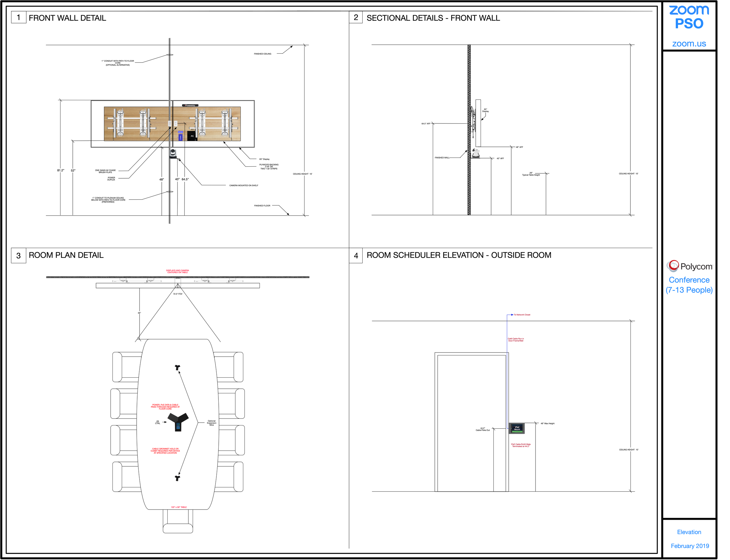The height and width of the screenshot is (560, 730).
Task: Click the black PC box on the plywood backing
Action: tap(192, 136)
